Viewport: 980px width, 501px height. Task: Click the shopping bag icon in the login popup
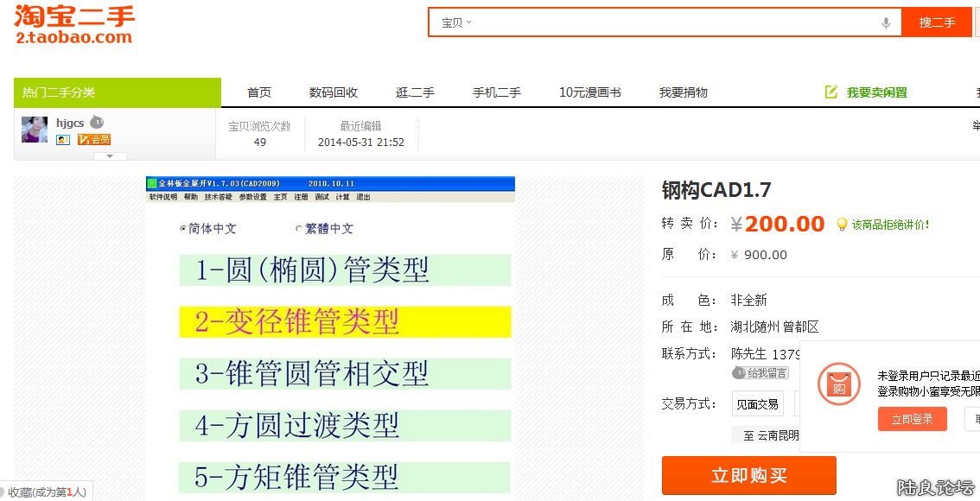click(839, 384)
